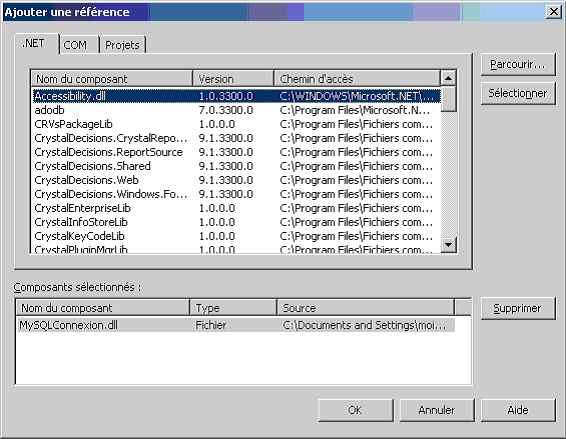Open the Projets tab
The width and height of the screenshot is (566, 439).
(122, 45)
